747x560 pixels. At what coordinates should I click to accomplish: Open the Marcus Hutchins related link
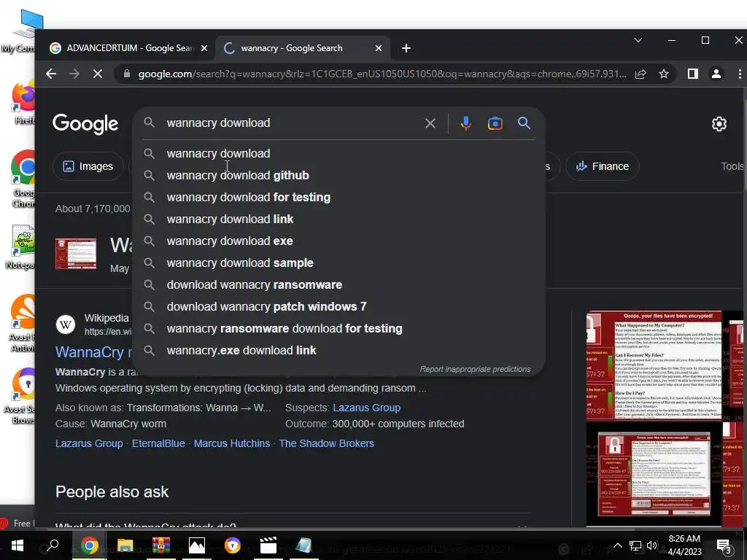pos(231,443)
